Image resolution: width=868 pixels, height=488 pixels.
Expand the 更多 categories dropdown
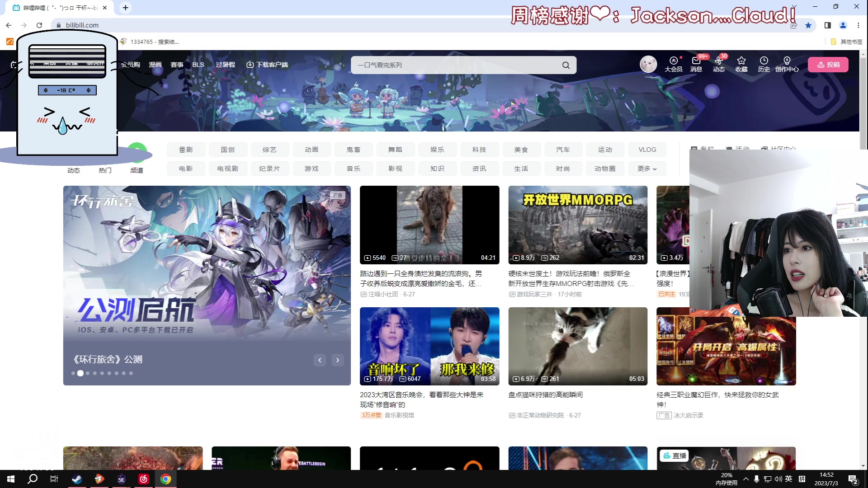click(x=647, y=169)
